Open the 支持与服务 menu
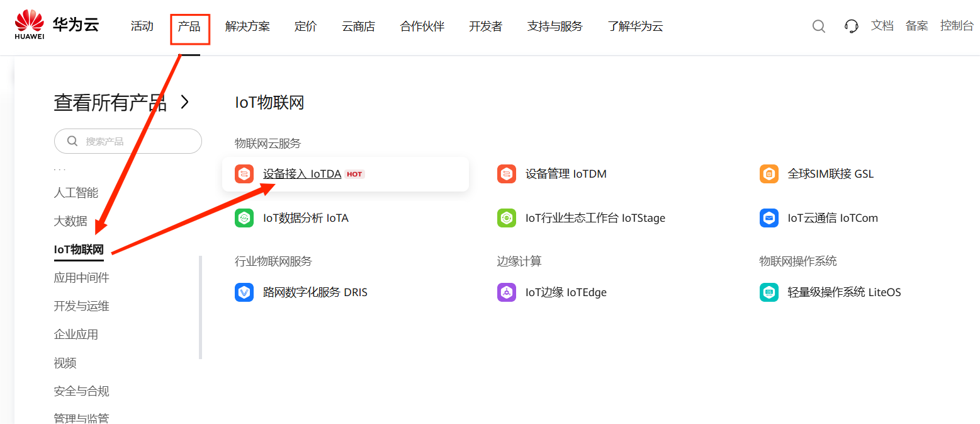The height and width of the screenshot is (424, 980). click(x=555, y=26)
